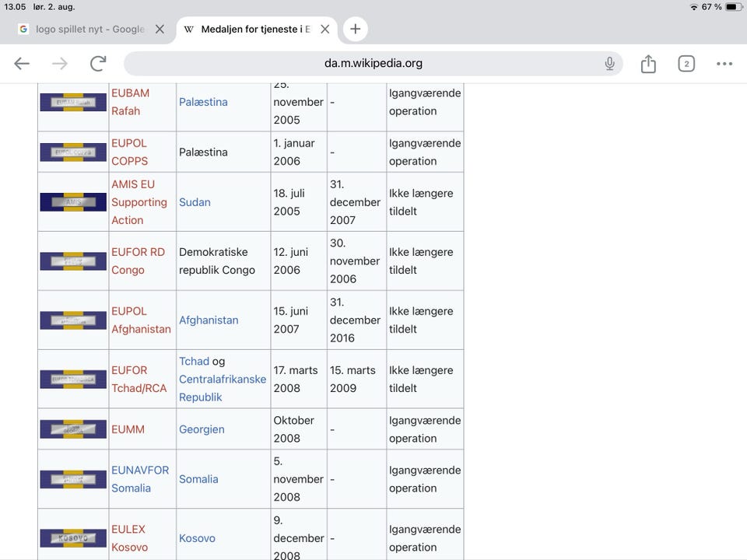747x560 pixels.
Task: Click the '31. december 2007' end date
Action: click(355, 202)
